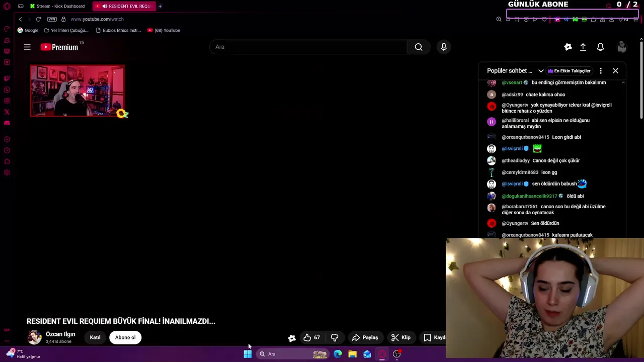Click the YouTube search field 'Ara'
Screen dimensions: 644x362
tap(308, 47)
